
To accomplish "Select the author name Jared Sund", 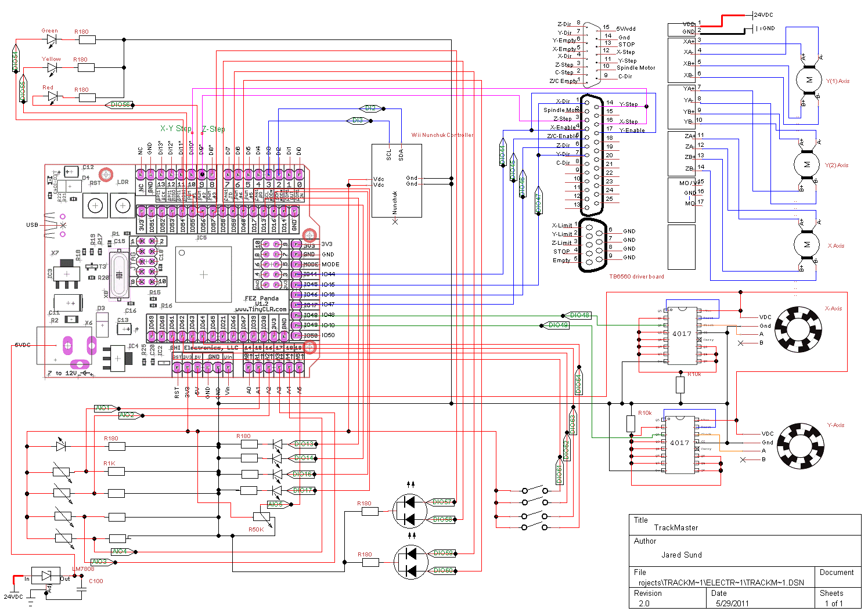I will point(681,555).
